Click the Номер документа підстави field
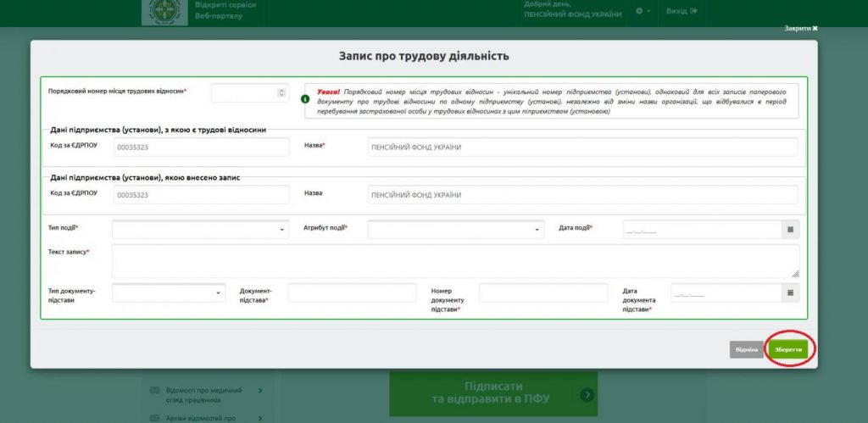Screen dimensions: 868x423 coord(543,292)
